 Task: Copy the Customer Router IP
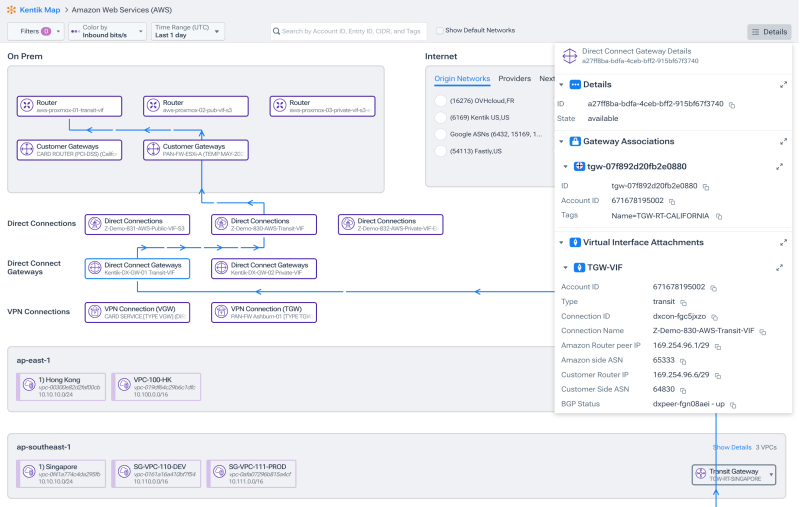pos(718,376)
